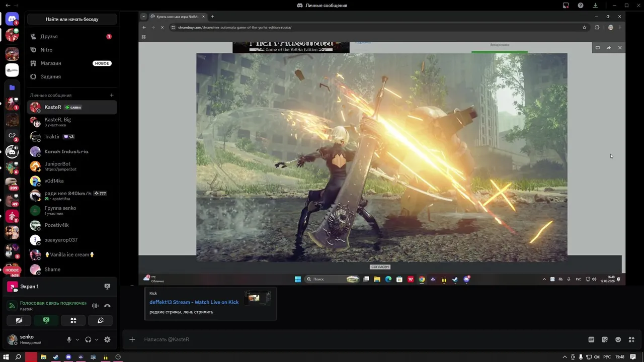This screenshot has height=362, width=644.
Task: Click senko user profile avatar
Action: click(12, 339)
